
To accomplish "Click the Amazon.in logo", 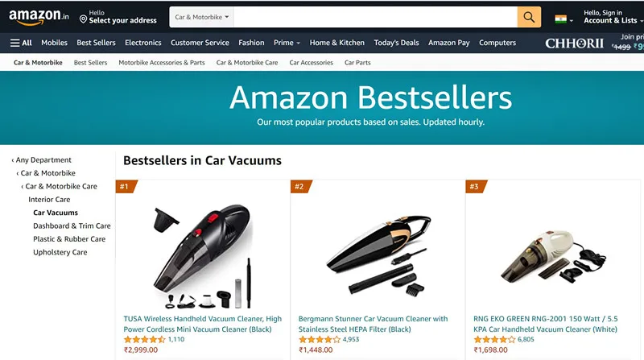I will pos(39,17).
